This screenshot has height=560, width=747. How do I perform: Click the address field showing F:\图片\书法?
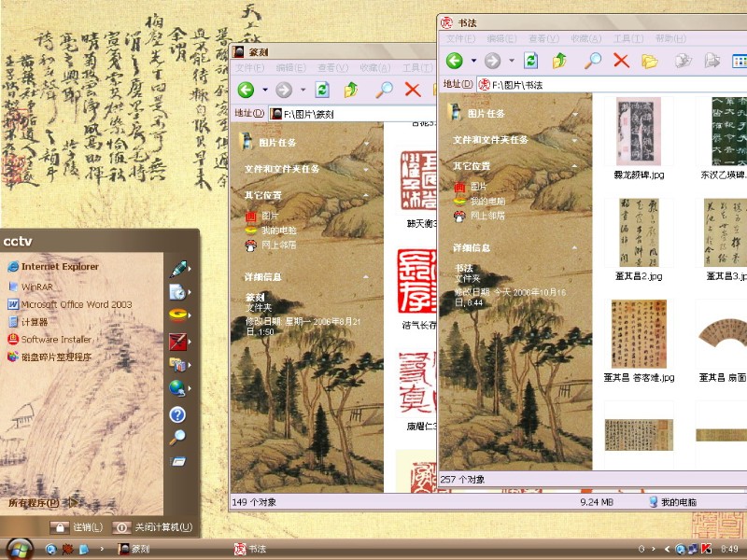point(613,85)
